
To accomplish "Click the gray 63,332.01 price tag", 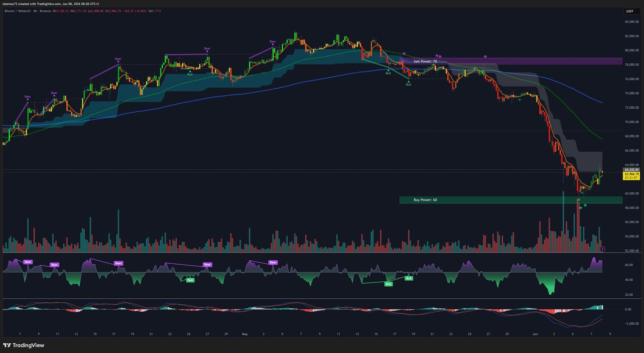I will [632, 170].
